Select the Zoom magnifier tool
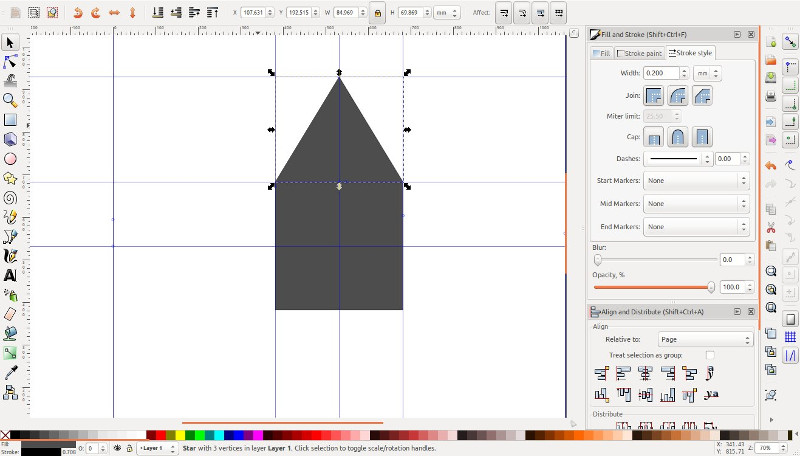 click(10, 100)
